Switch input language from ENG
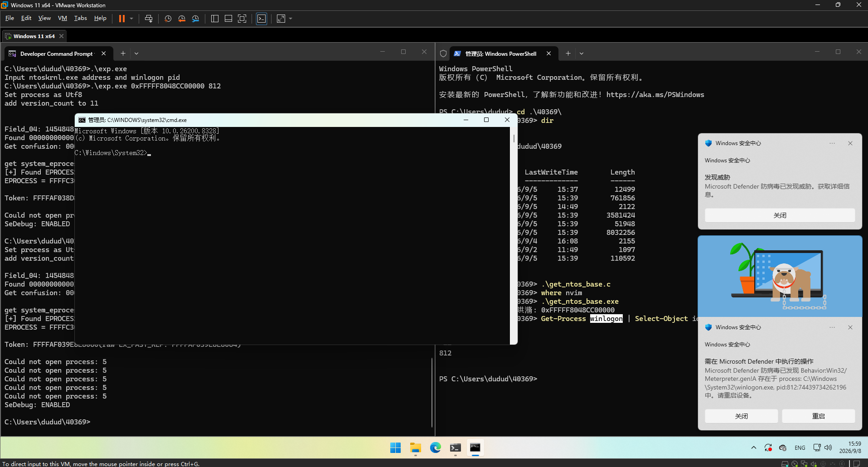The height and width of the screenshot is (467, 868). tap(800, 448)
